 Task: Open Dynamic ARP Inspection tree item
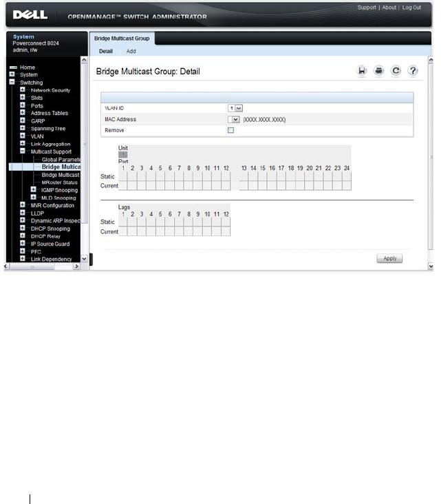click(x=56, y=221)
